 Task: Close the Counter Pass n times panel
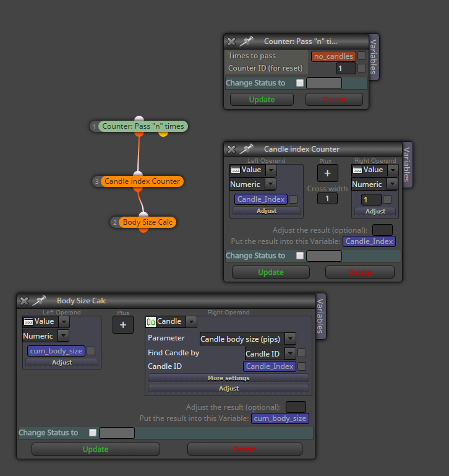[x=231, y=41]
